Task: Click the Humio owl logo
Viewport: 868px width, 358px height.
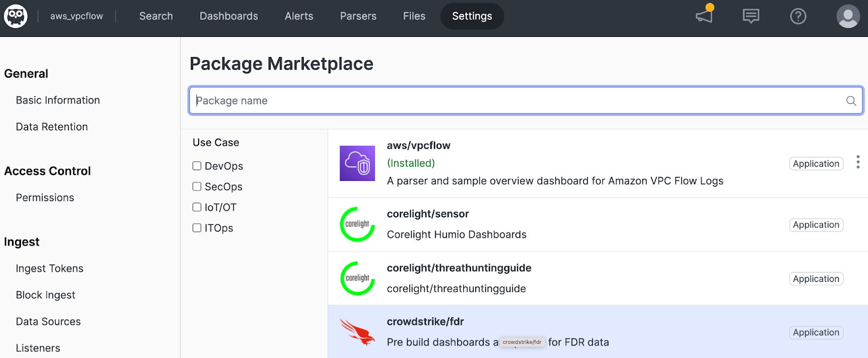Action: (16, 16)
